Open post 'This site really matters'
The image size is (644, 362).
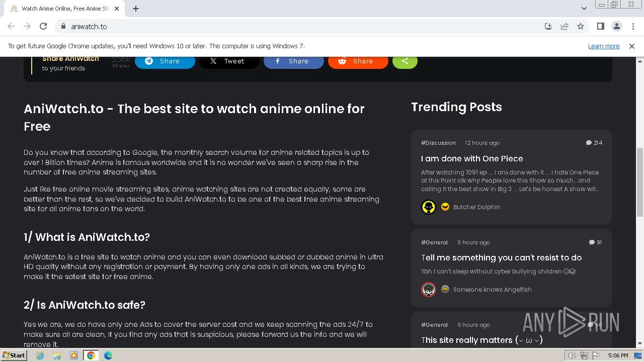coord(482,340)
